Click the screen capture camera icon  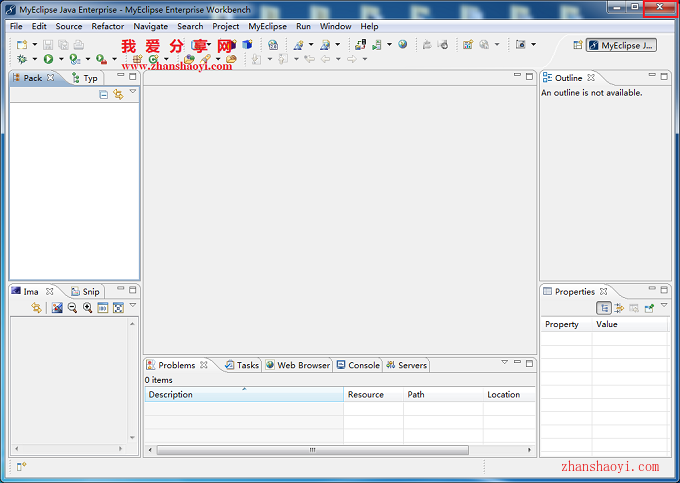click(521, 44)
